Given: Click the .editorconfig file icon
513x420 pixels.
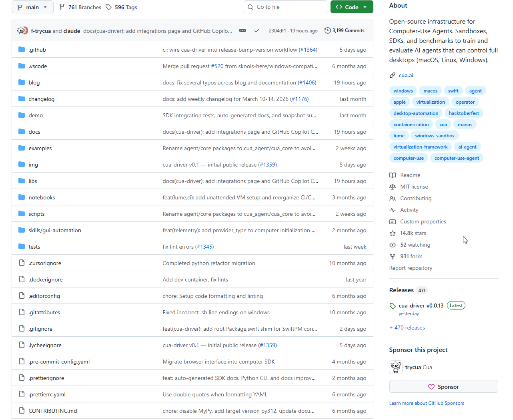Looking at the screenshot, I should (22, 296).
